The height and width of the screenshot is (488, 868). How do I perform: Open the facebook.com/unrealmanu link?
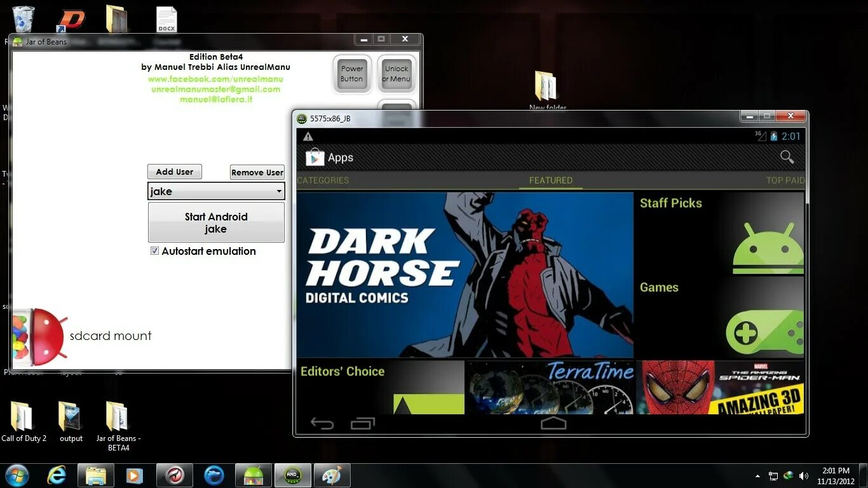click(x=215, y=79)
